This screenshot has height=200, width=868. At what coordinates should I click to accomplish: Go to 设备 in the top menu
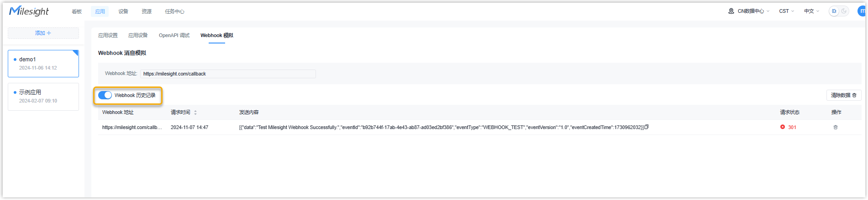point(123,11)
